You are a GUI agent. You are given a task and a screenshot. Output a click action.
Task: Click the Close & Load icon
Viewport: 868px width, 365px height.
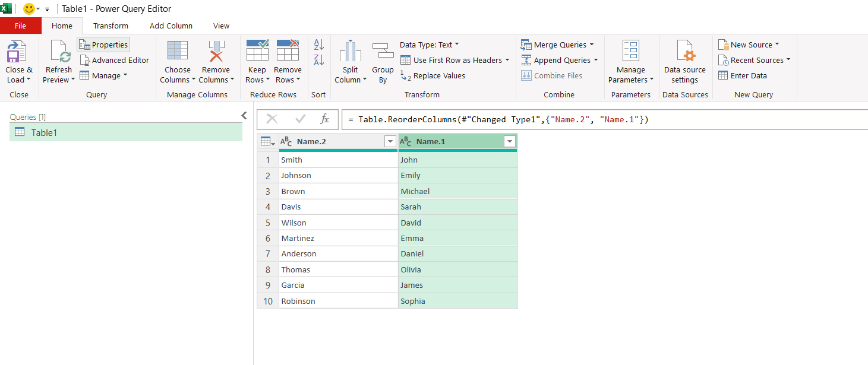[x=17, y=52]
